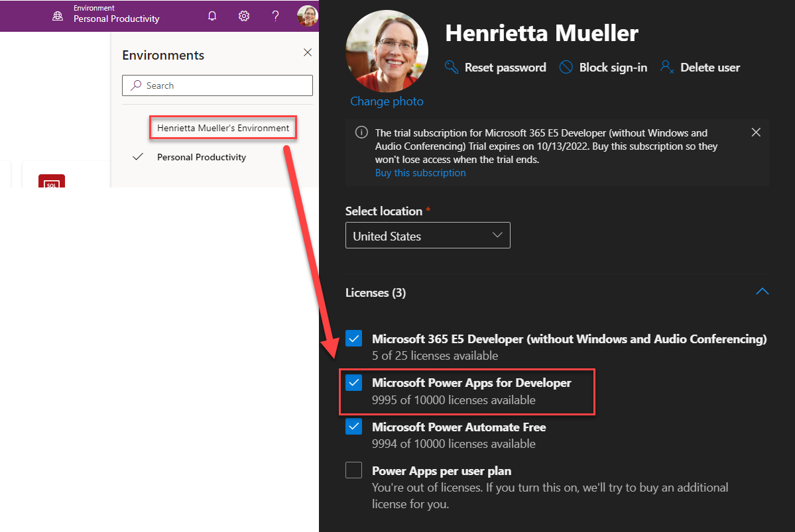Click the Search field in Environments

217,85
